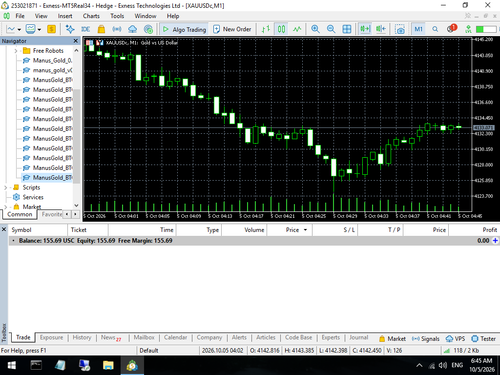This screenshot has height=375, width=500.
Task: Click the Navigator vertical scrollbar thumb
Action: point(76,136)
